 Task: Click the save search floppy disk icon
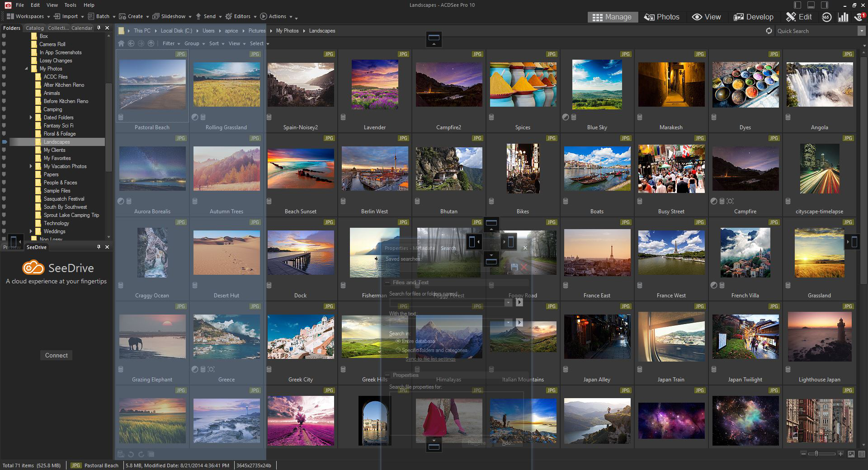click(x=514, y=267)
